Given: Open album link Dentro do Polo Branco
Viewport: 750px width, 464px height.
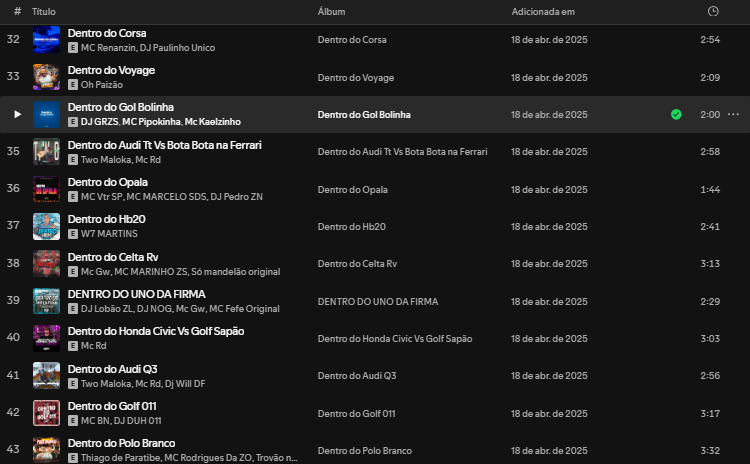Looking at the screenshot, I should click(364, 451).
